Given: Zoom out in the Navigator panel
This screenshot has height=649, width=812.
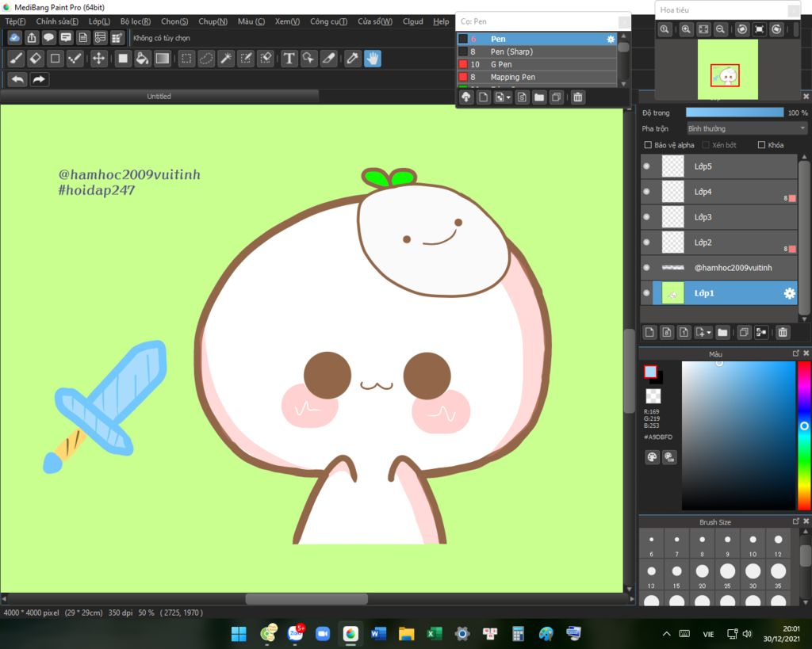Looking at the screenshot, I should (720, 29).
